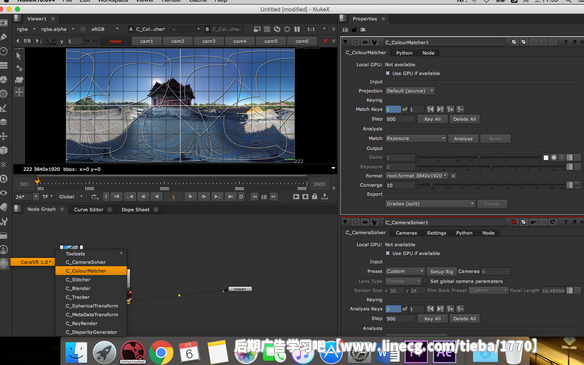This screenshot has height=365, width=584.
Task: Open Notes app from the dock
Action: (x=218, y=352)
